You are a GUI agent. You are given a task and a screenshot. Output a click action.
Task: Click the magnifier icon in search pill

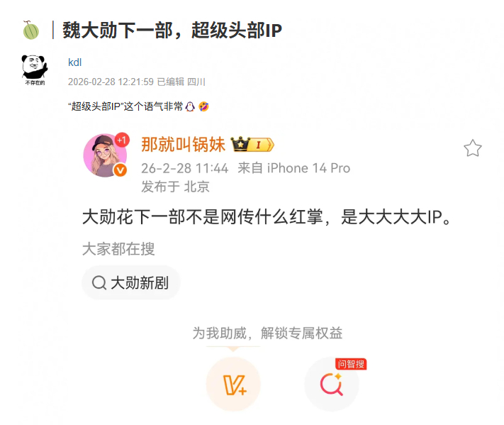[99, 283]
